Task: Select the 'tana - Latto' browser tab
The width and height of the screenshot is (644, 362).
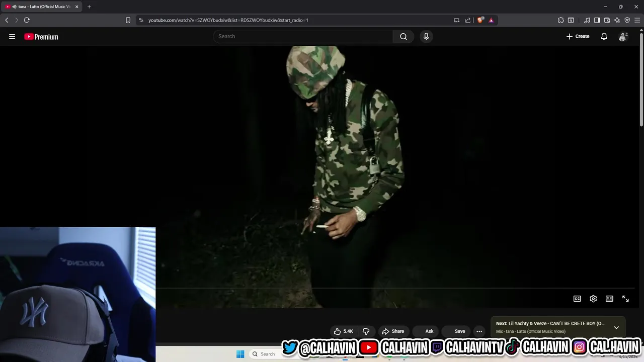Action: point(41,7)
